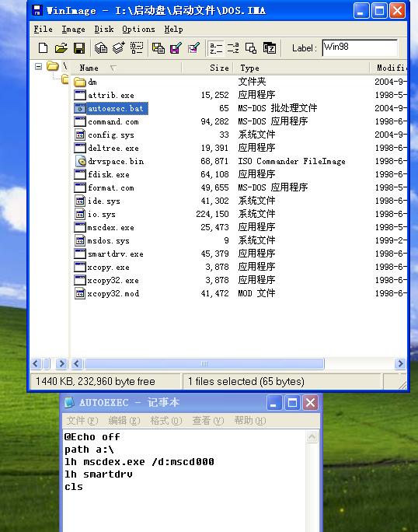This screenshot has height=532, width=418.
Task: Toggle ascending a-z sort icon
Action: pyautogui.click(x=216, y=48)
